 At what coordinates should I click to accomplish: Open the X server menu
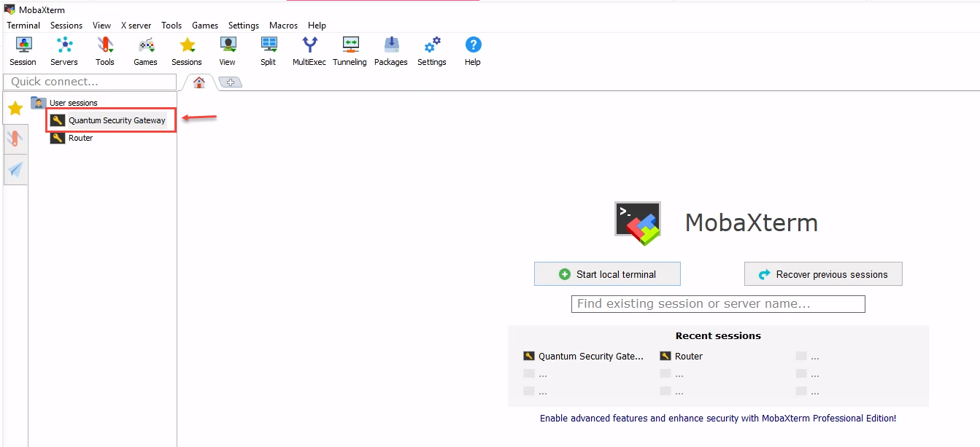click(x=136, y=26)
